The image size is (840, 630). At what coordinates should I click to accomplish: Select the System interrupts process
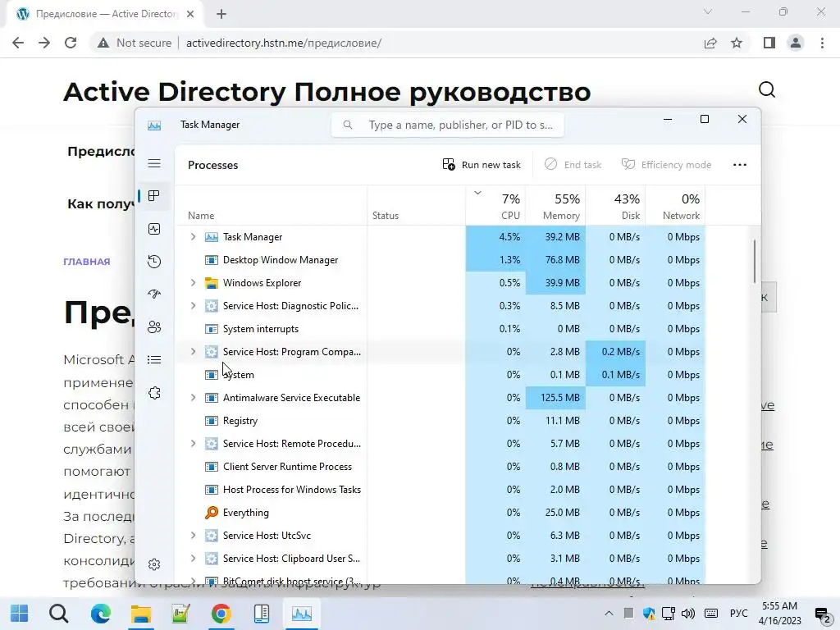(x=441, y=329)
